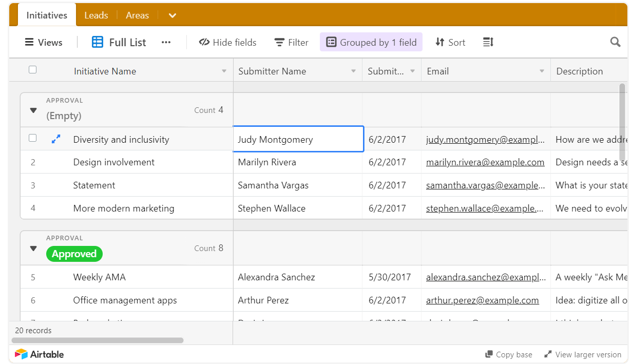
Task: Select the Hide fields tool
Action: pos(227,42)
